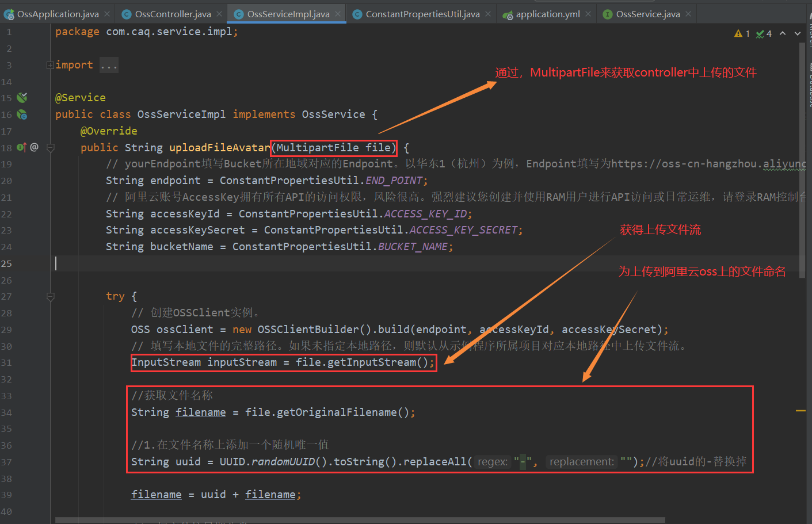Click the MultipartFile parameter type

318,148
